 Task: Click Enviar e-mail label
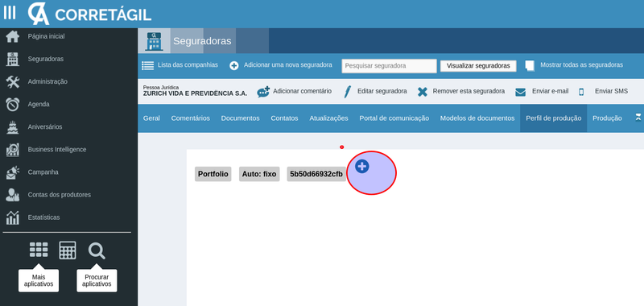point(551,91)
